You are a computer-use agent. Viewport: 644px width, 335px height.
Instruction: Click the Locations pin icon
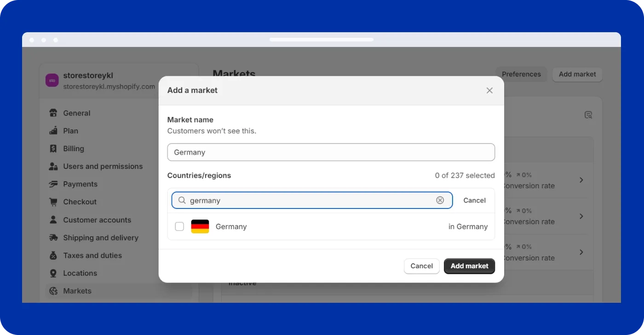coord(53,273)
